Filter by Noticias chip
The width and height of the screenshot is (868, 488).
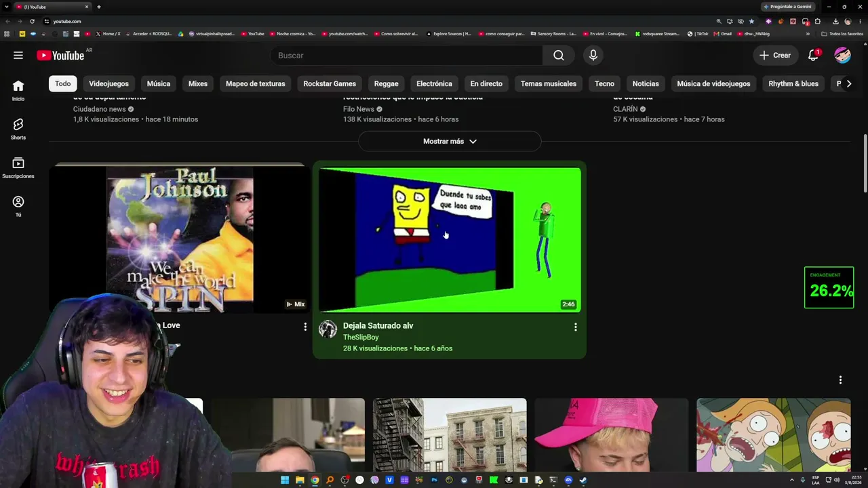(x=646, y=84)
